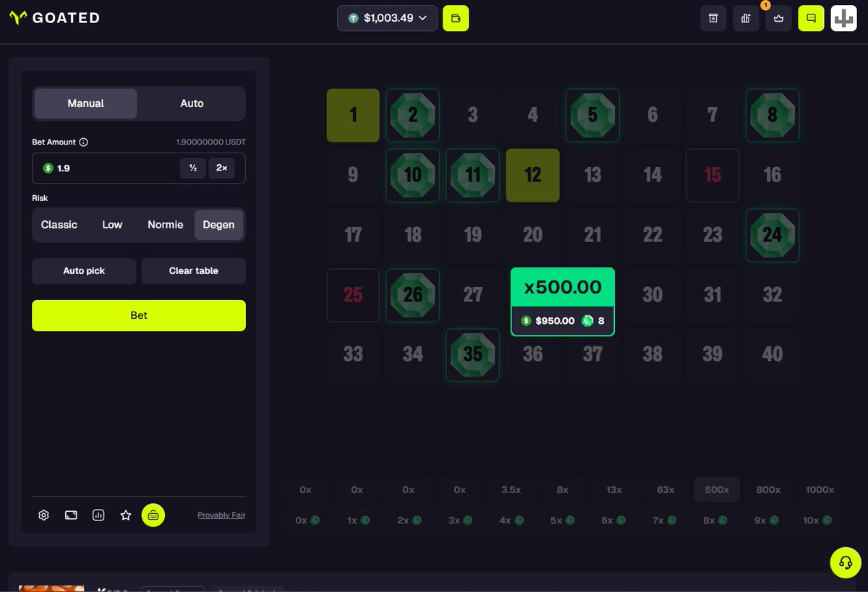
Task: Toggle theatre mode screen icon
Action: pos(71,515)
